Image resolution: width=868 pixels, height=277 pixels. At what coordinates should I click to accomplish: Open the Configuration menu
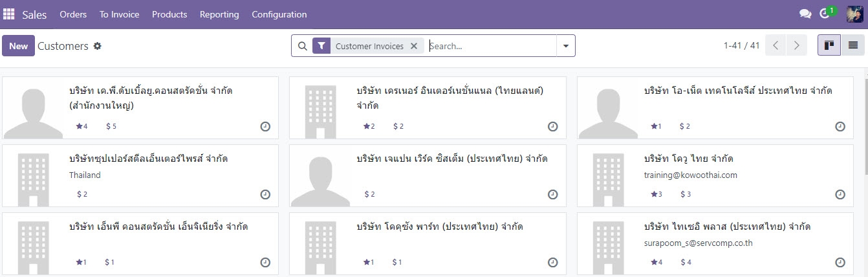(279, 14)
